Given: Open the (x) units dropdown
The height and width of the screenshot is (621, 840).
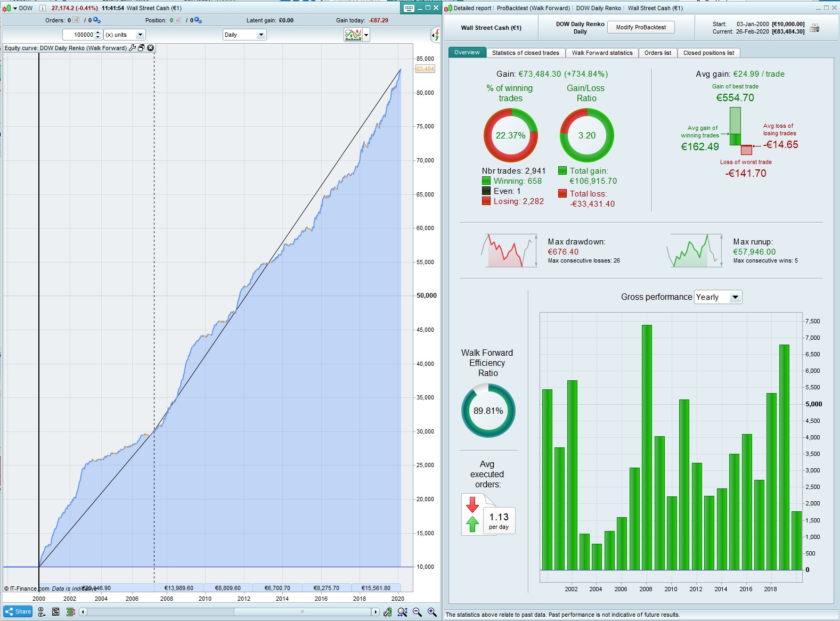Looking at the screenshot, I should (x=124, y=35).
